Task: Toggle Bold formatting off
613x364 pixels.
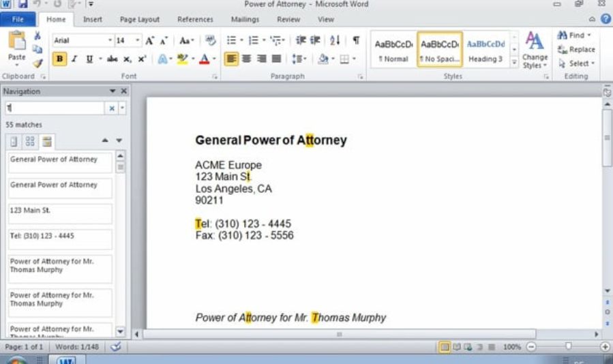Action: (x=59, y=59)
